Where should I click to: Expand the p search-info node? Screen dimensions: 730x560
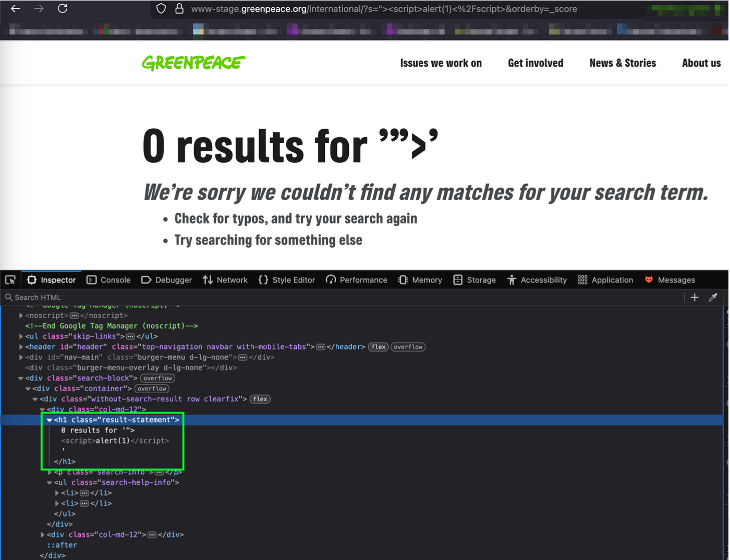tap(50, 472)
